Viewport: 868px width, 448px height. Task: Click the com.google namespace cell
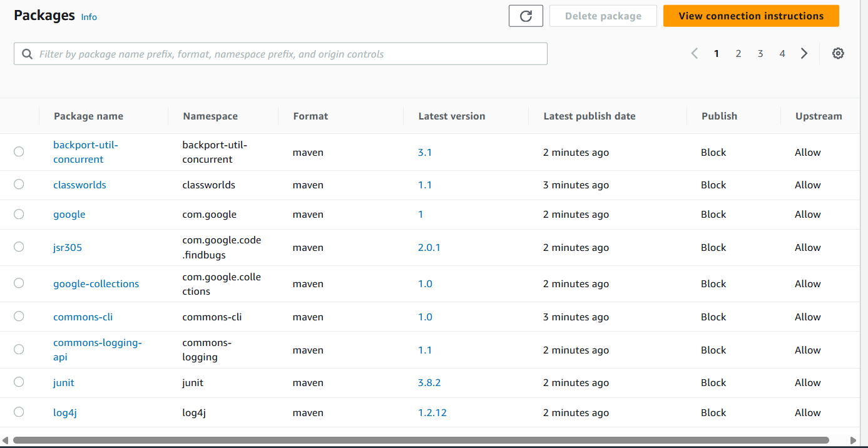[x=210, y=215]
